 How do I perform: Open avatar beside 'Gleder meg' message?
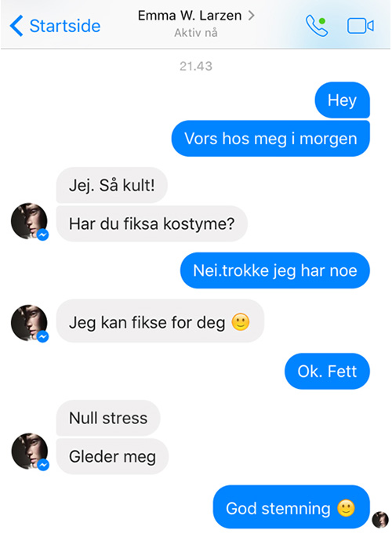pyautogui.click(x=30, y=452)
